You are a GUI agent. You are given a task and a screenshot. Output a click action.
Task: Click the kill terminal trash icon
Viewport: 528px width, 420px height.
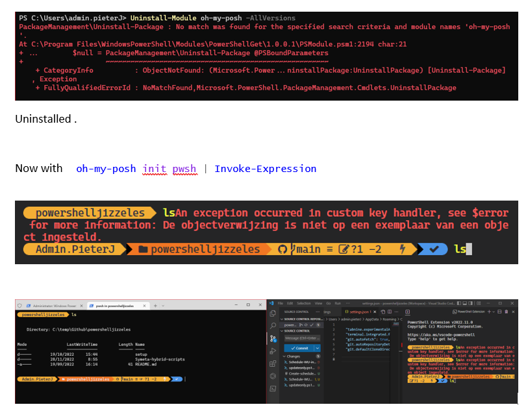(x=506, y=312)
